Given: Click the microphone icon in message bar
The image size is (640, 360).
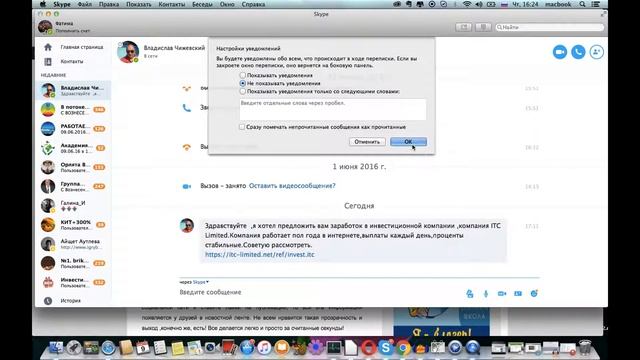Looking at the screenshot, I should coord(486,293).
